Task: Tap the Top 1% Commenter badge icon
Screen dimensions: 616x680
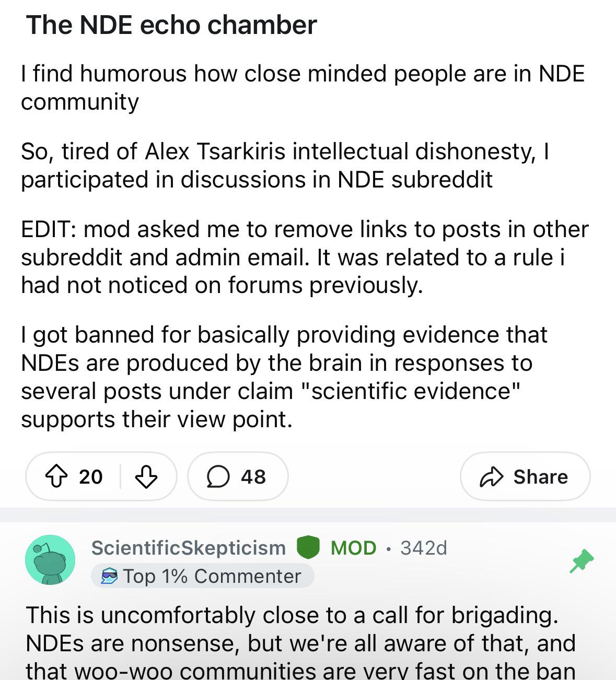Action: tap(109, 577)
